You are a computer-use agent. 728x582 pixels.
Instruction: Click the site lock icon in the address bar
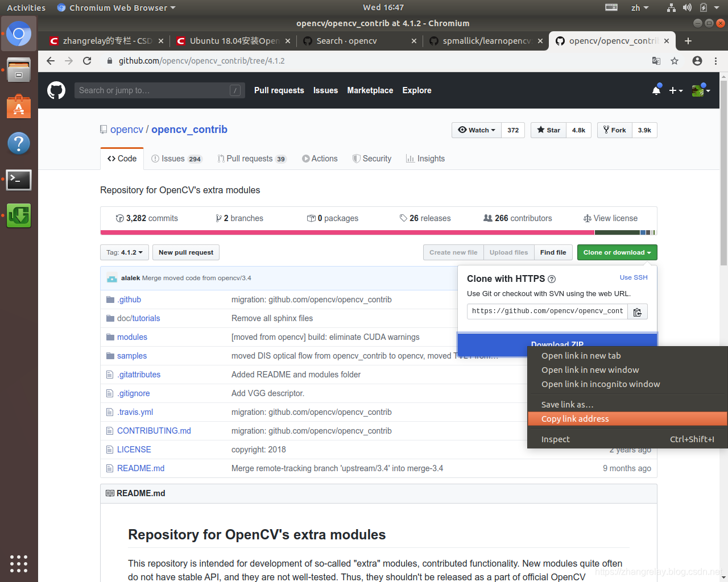[109, 61]
